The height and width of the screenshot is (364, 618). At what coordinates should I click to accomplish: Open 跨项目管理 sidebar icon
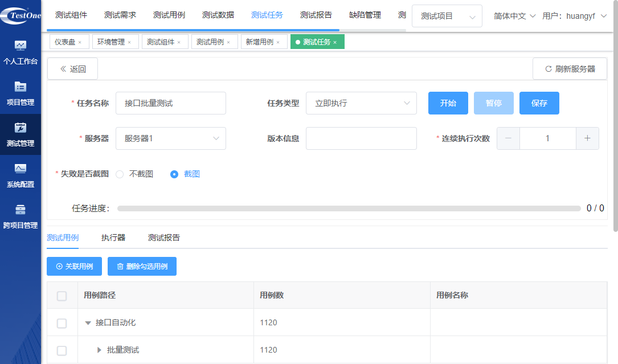coord(21,210)
